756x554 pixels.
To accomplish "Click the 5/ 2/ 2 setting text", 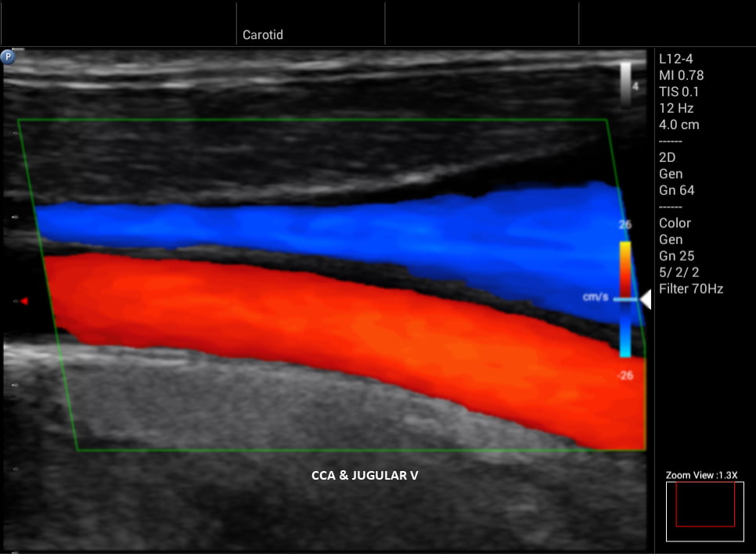I will [679, 272].
